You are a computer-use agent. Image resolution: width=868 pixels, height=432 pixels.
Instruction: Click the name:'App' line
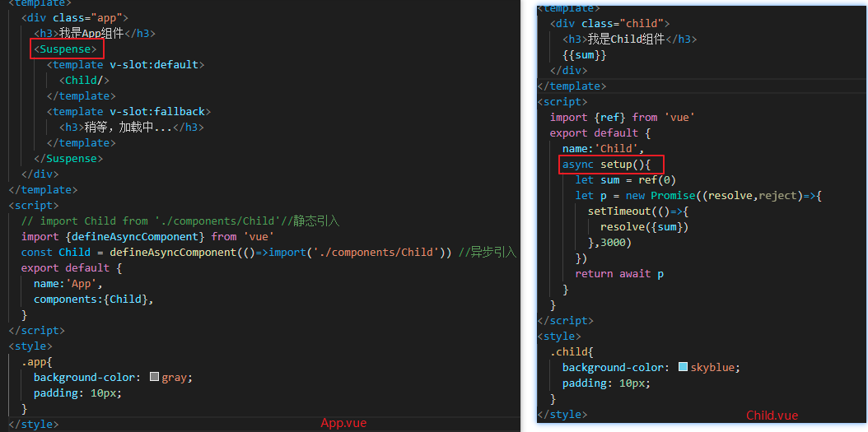click(x=68, y=284)
